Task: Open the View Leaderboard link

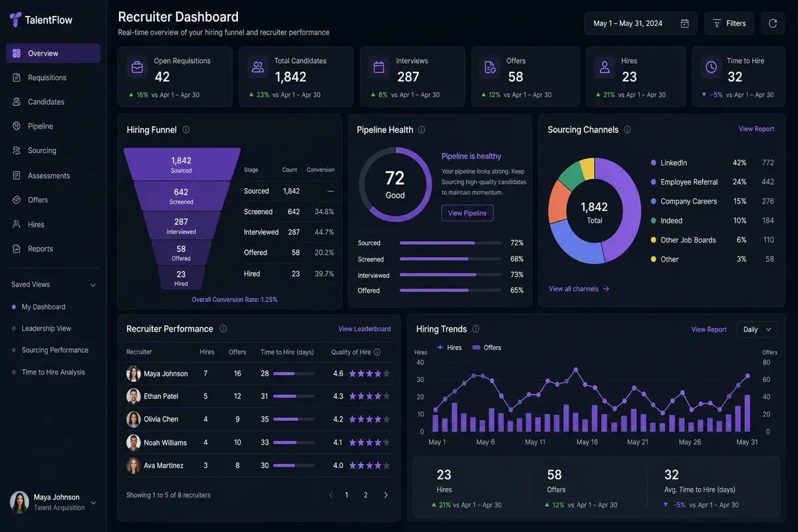Action: [364, 329]
